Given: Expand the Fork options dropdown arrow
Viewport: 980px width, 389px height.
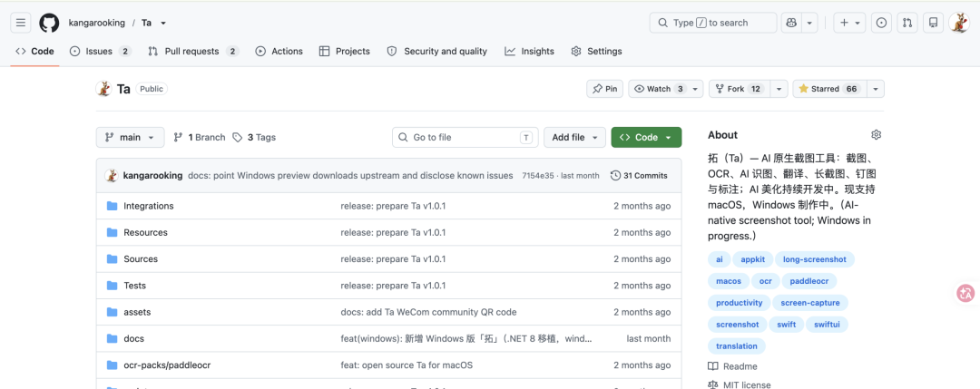Looking at the screenshot, I should click(x=779, y=89).
